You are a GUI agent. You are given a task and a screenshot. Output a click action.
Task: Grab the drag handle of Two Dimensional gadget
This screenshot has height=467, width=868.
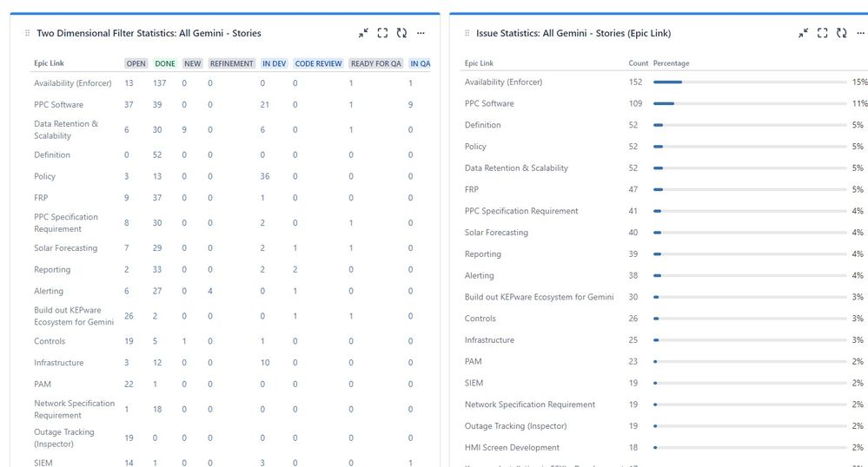(x=27, y=33)
